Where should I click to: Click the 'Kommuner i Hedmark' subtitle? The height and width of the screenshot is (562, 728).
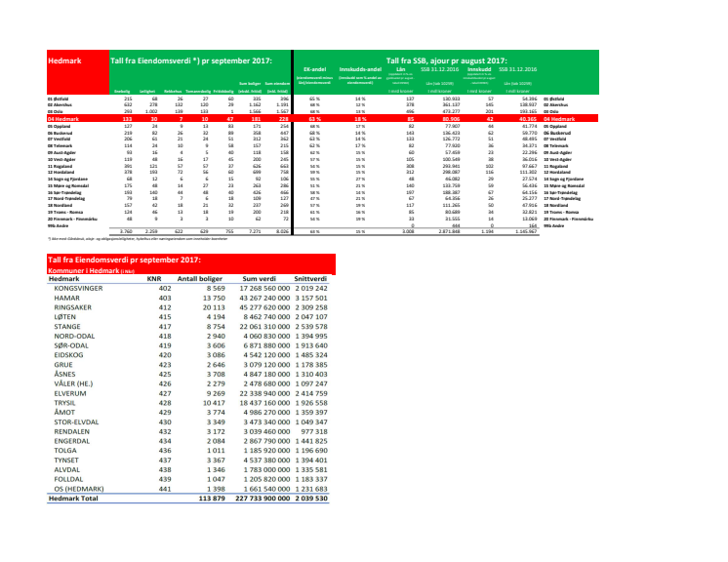click(84, 270)
